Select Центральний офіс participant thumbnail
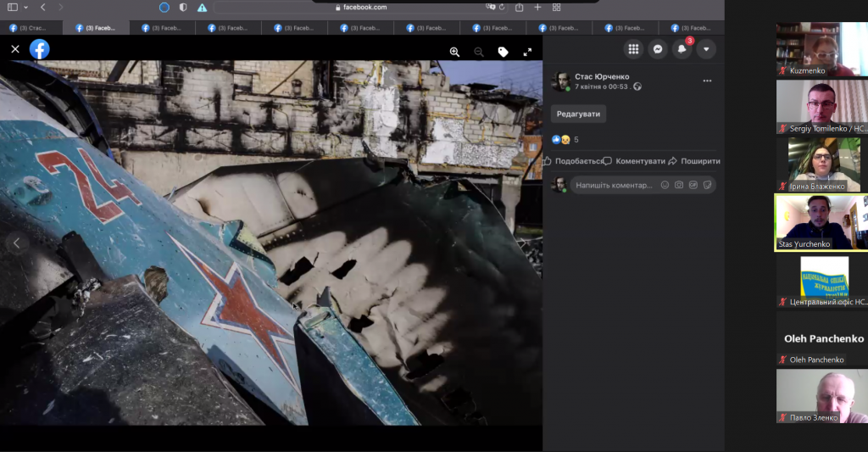The image size is (868, 452). click(x=821, y=281)
